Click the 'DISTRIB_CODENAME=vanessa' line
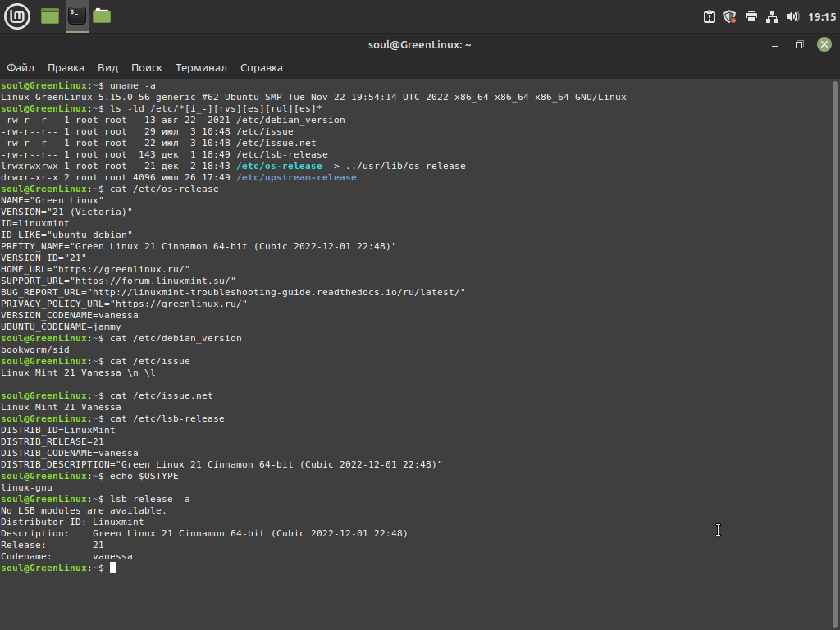840x630 pixels. click(x=70, y=453)
